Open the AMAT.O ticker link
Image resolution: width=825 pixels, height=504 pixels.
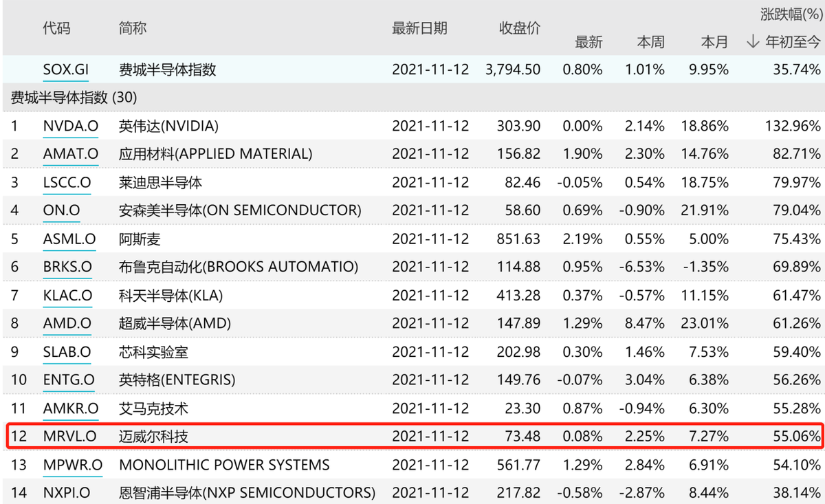(x=69, y=154)
